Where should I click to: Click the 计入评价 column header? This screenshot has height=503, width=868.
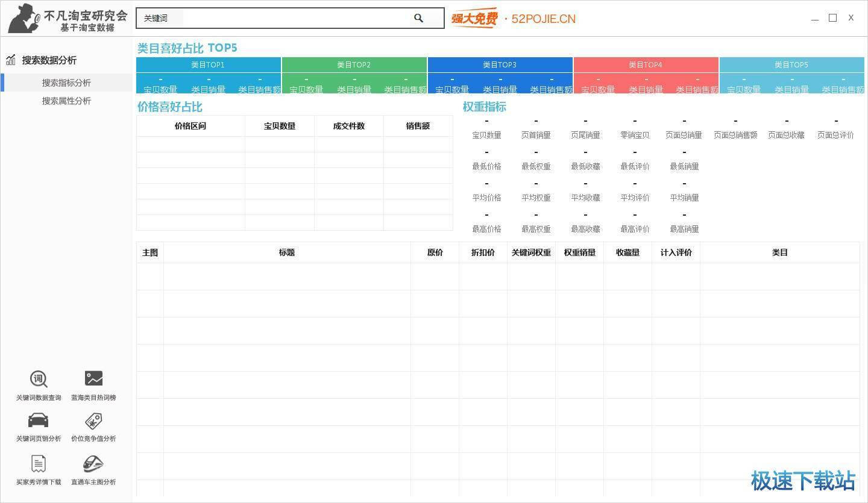pos(676,252)
